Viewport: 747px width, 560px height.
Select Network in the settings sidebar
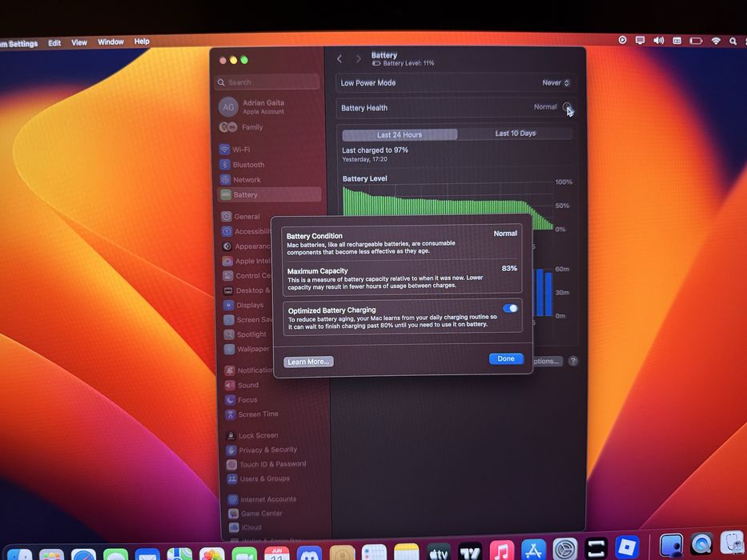[x=240, y=179]
